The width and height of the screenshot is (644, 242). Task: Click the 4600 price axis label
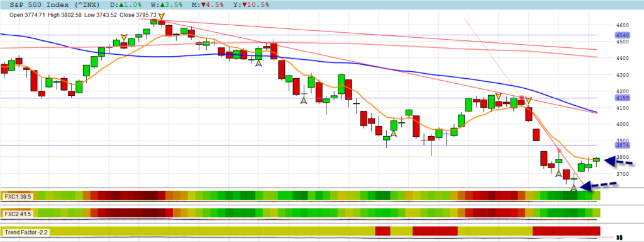pos(623,25)
